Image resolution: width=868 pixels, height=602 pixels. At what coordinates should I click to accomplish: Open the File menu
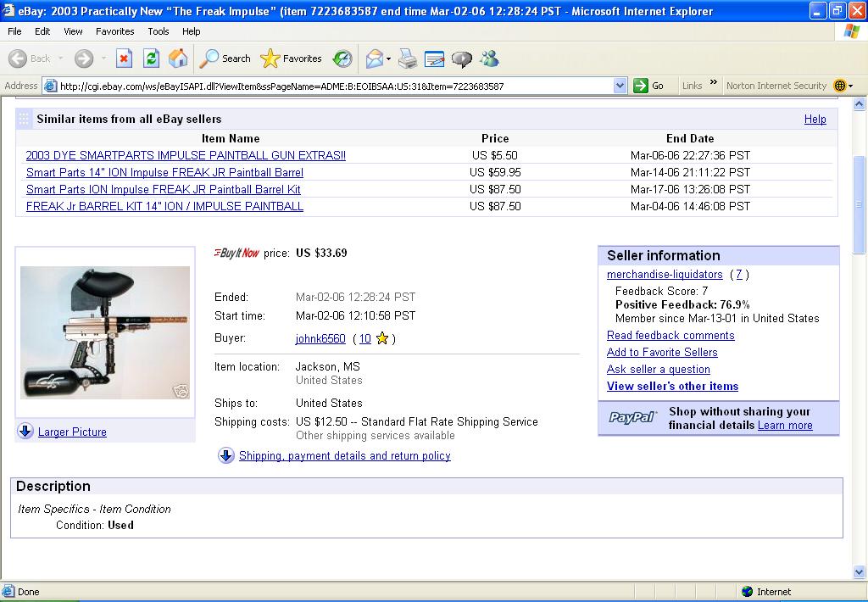[x=14, y=31]
